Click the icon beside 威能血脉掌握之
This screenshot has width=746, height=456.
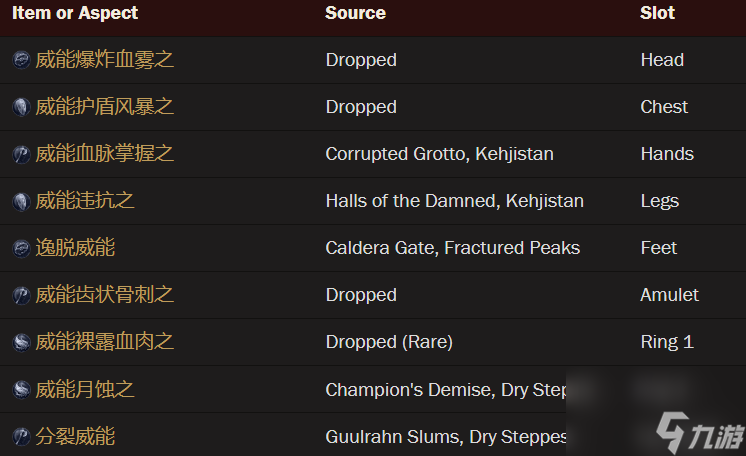21,154
